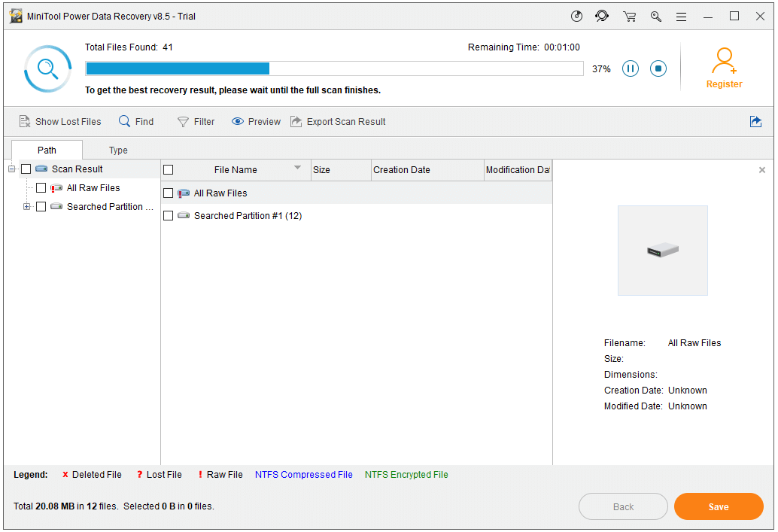Open the shopping cart to buy license
This screenshot has height=532, width=778.
629,16
